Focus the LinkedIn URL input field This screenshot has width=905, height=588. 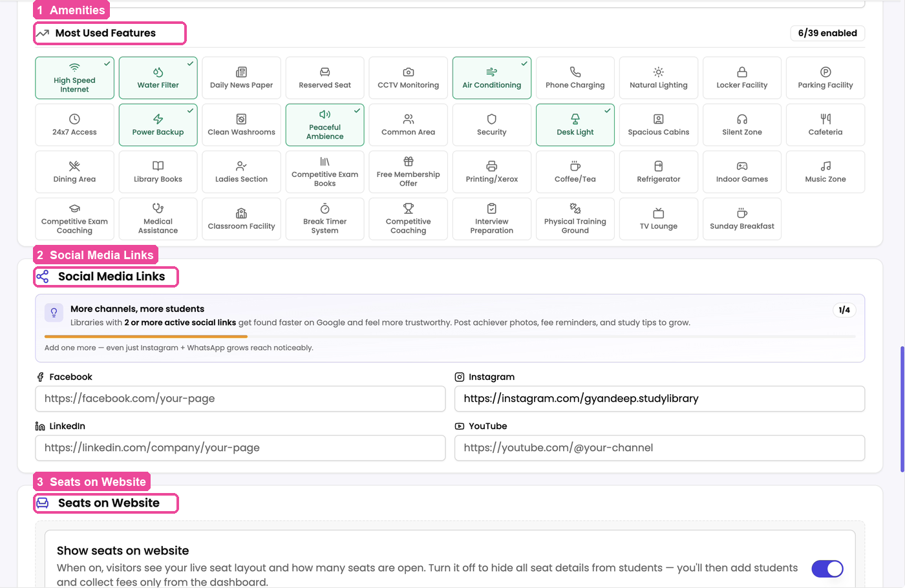240,448
